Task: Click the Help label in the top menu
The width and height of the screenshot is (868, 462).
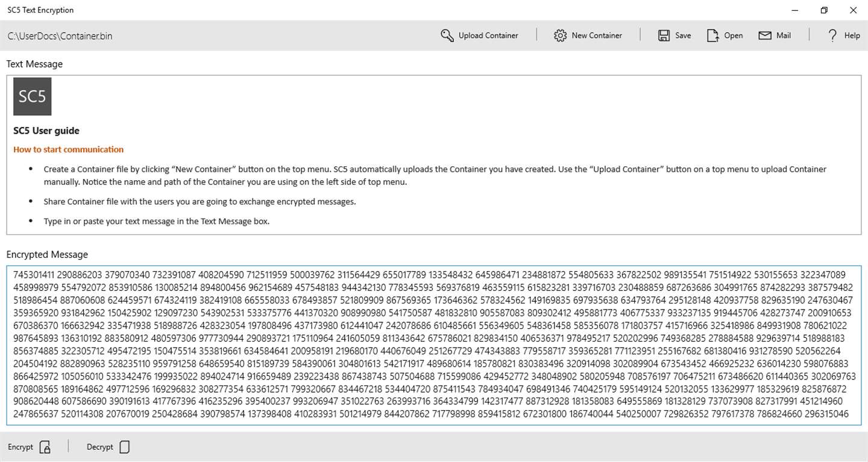Action: (852, 36)
